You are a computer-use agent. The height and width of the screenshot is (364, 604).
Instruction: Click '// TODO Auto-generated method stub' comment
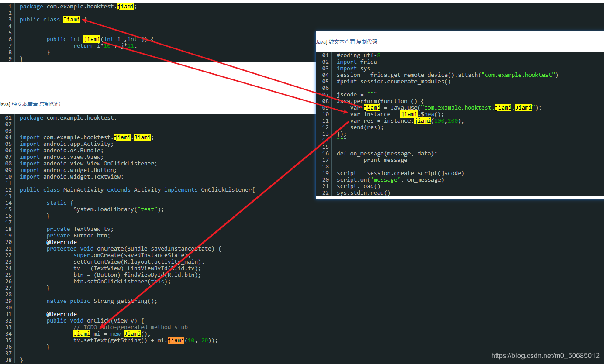tap(131, 327)
